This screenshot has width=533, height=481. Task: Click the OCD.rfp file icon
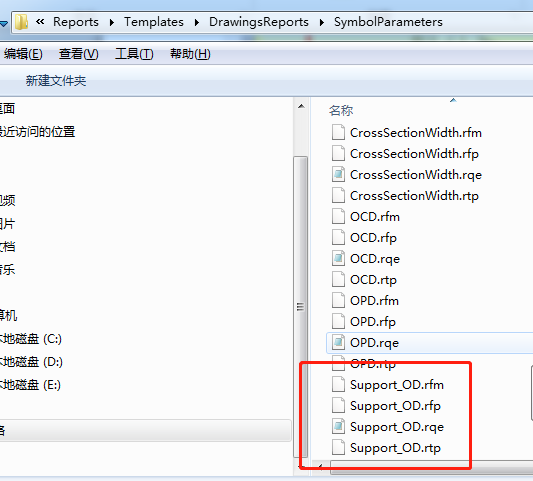pos(338,238)
